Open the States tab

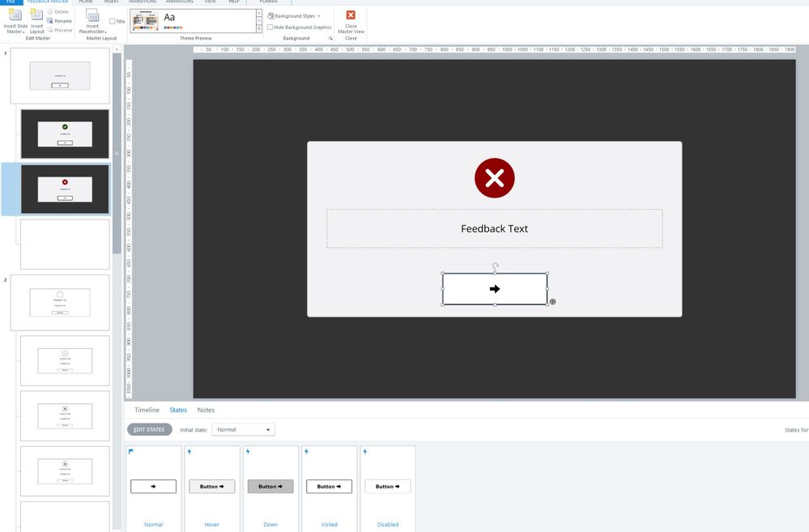pos(178,410)
